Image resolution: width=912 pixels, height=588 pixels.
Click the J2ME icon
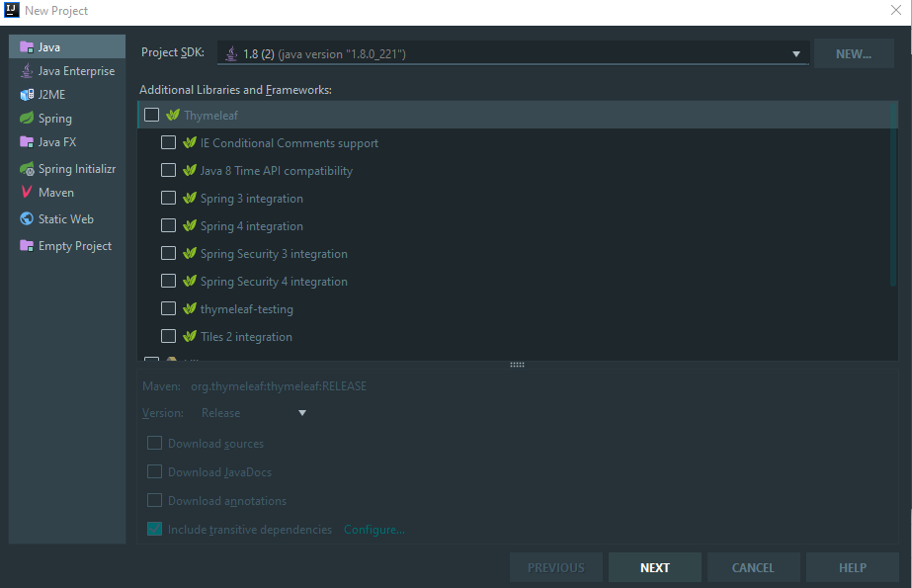click(x=27, y=94)
